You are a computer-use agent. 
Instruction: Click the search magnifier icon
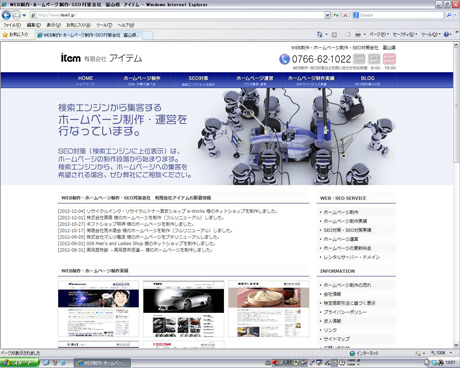pos(449,15)
